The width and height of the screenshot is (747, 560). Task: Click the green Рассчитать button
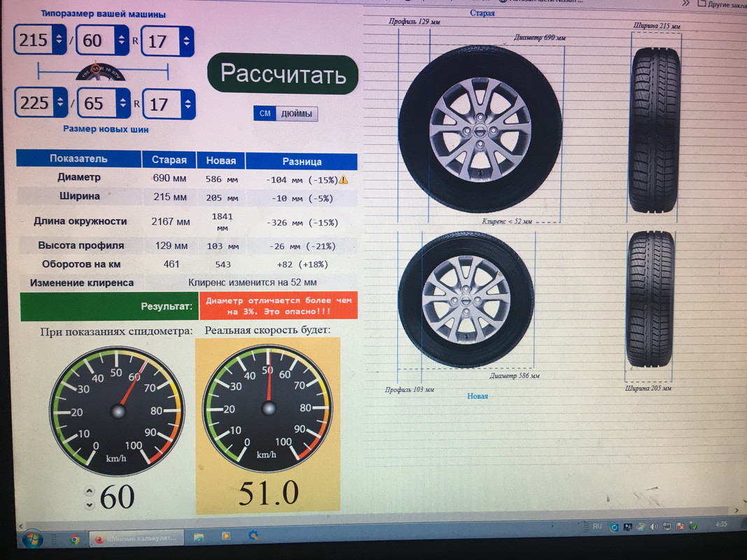pos(283,73)
